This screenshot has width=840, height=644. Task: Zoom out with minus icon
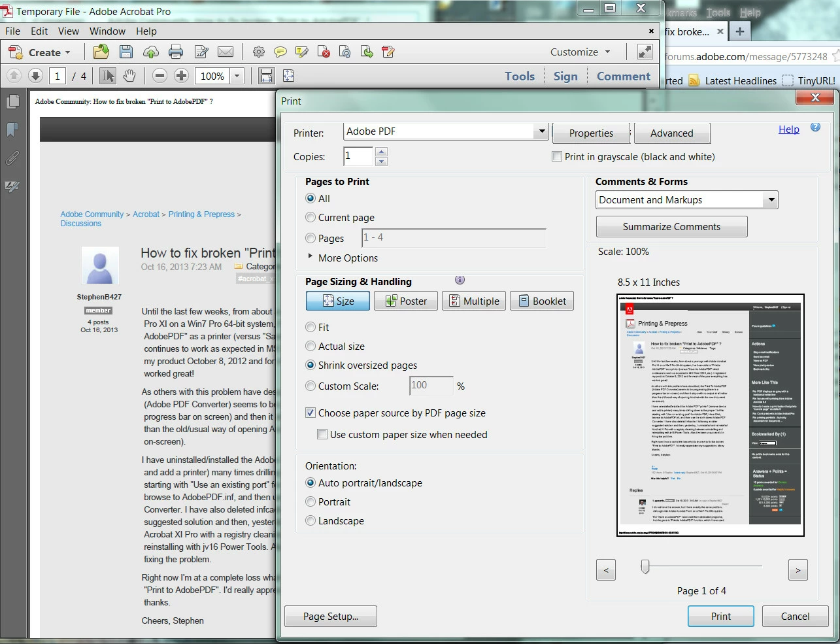tap(160, 76)
